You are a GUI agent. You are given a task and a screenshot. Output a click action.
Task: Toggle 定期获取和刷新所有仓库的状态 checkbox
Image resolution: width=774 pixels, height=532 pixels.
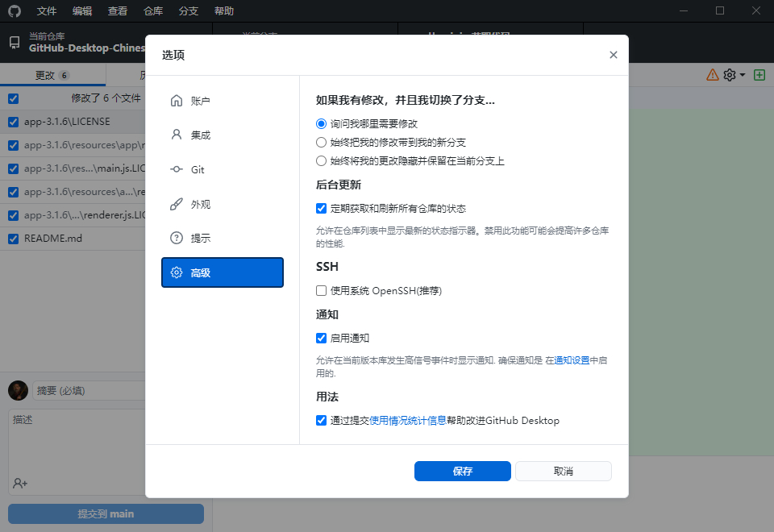(x=322, y=209)
